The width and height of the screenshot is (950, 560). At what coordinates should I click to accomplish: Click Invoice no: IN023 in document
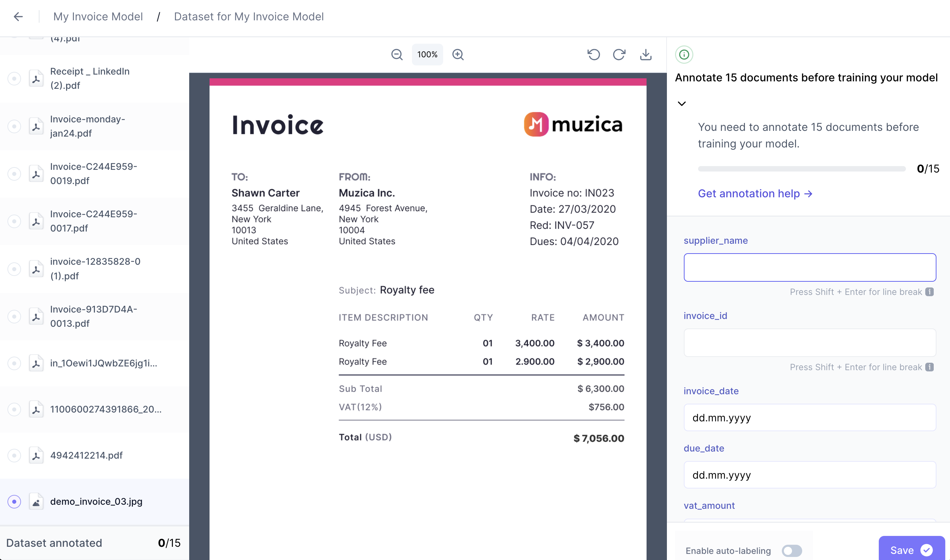pyautogui.click(x=572, y=193)
